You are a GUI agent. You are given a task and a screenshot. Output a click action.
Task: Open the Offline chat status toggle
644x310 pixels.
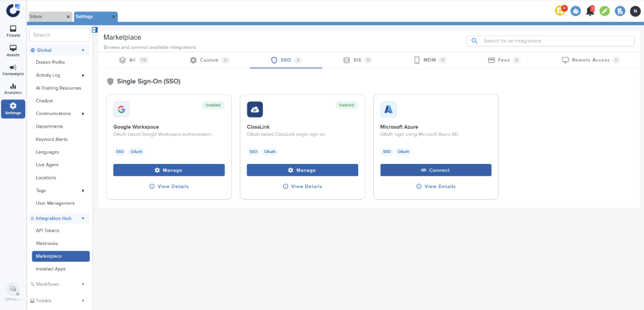click(x=13, y=292)
